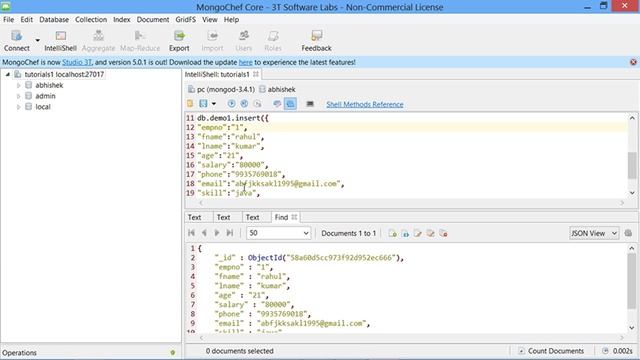Click the add document icon
640x360 pixels.
(392, 233)
